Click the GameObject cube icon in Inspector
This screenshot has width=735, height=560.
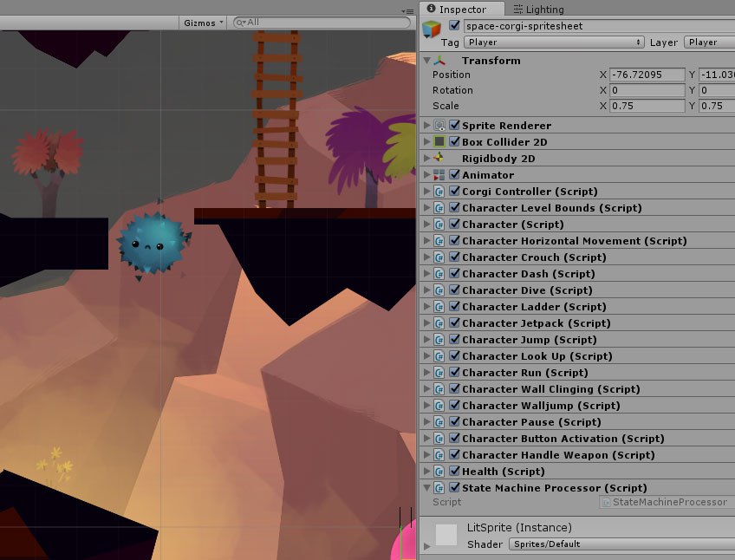click(431, 30)
